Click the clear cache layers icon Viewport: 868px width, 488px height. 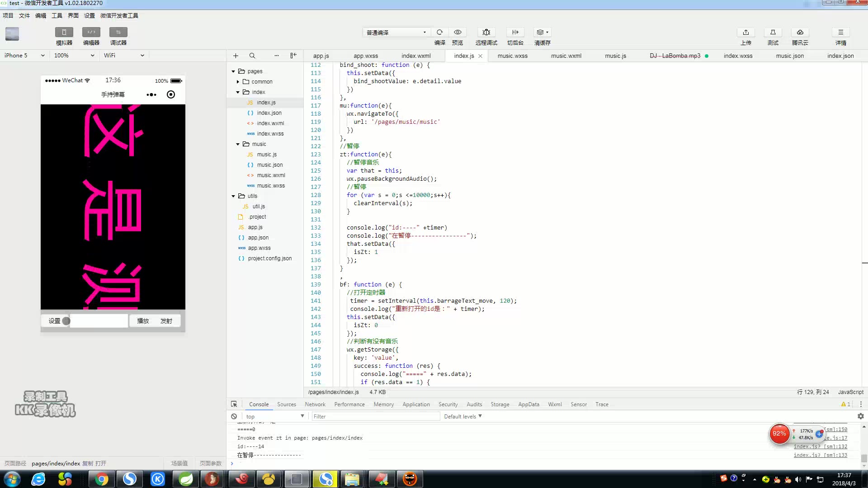click(x=542, y=32)
